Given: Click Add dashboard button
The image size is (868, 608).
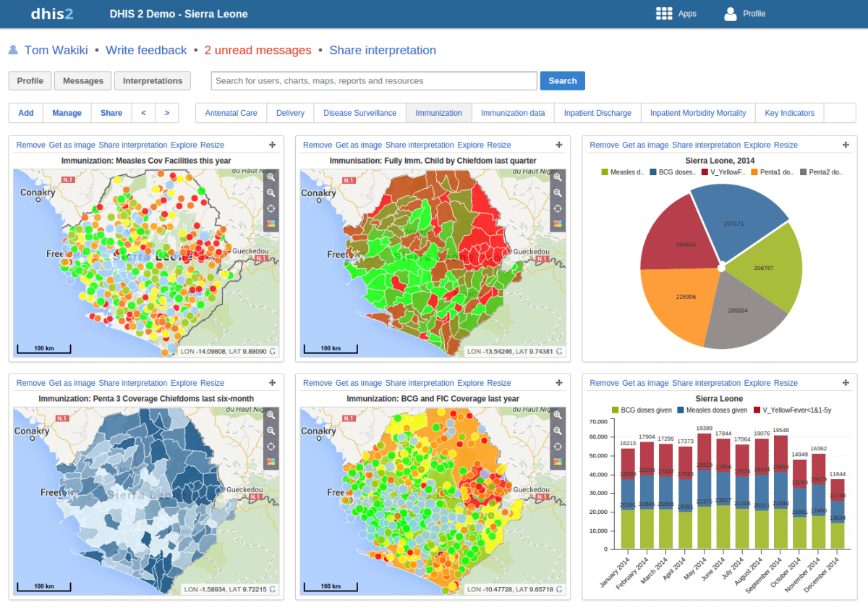Looking at the screenshot, I should tap(26, 113).
